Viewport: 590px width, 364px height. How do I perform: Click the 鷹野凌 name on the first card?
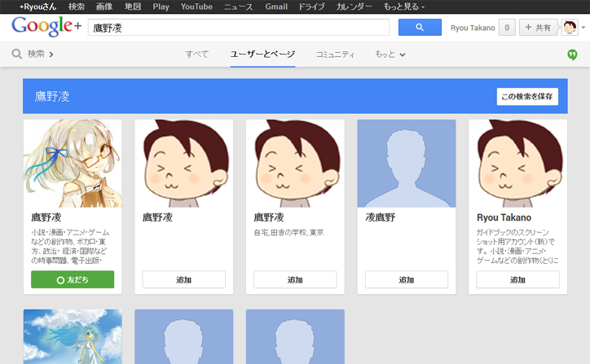tap(46, 217)
